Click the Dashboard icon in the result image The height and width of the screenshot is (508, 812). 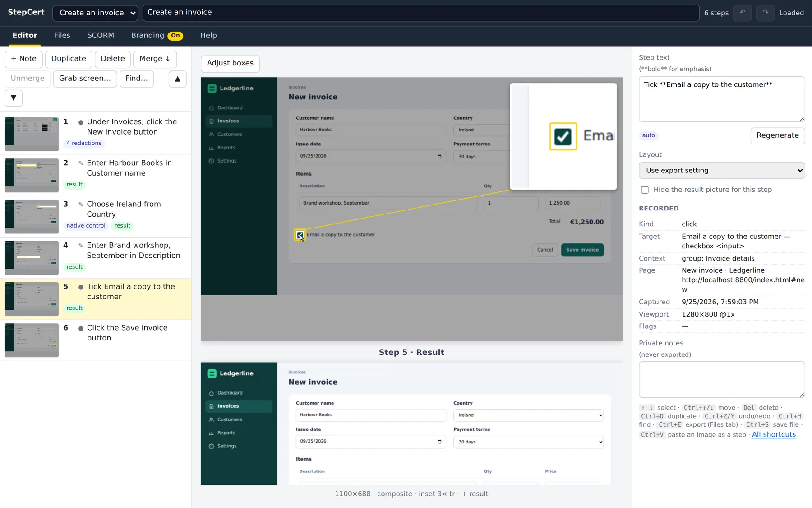click(x=211, y=393)
